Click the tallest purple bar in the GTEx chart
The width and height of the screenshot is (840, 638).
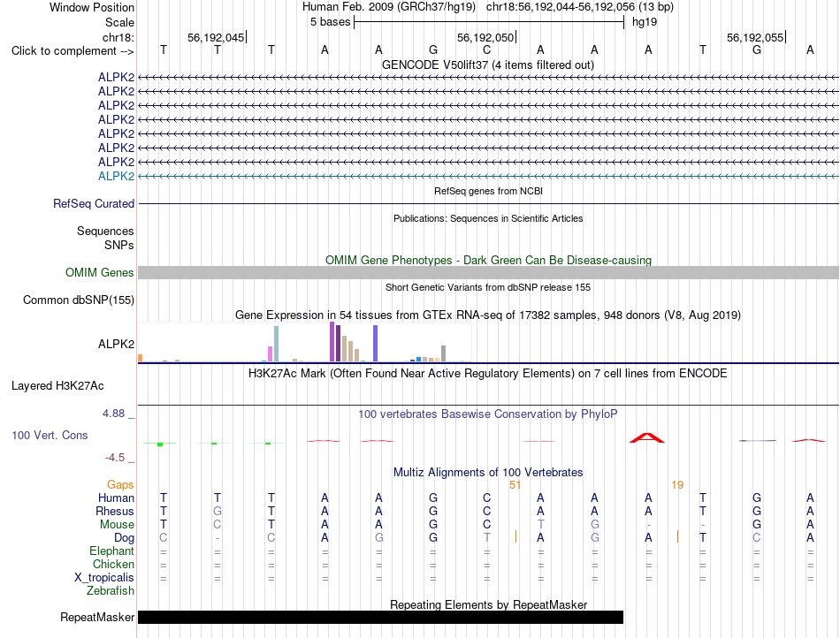(332, 342)
